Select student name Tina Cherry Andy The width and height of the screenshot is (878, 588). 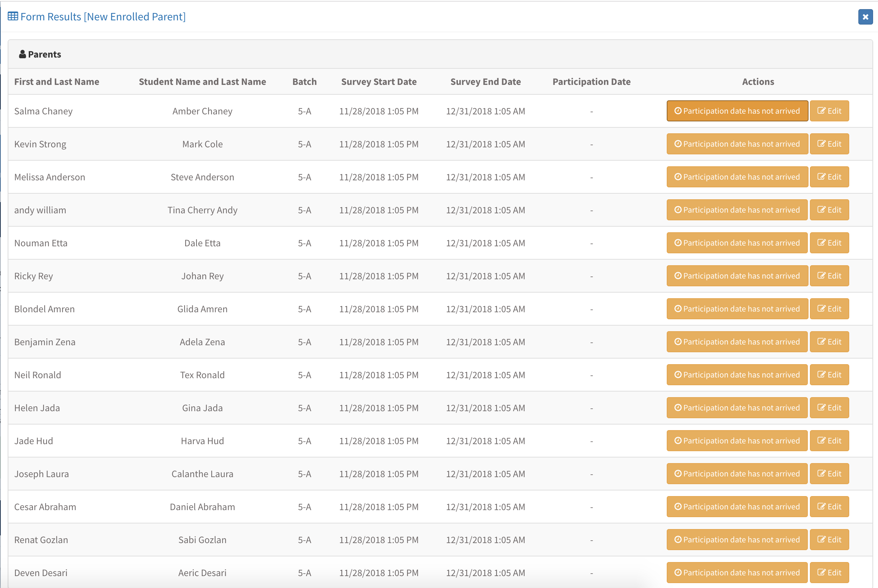[202, 210]
